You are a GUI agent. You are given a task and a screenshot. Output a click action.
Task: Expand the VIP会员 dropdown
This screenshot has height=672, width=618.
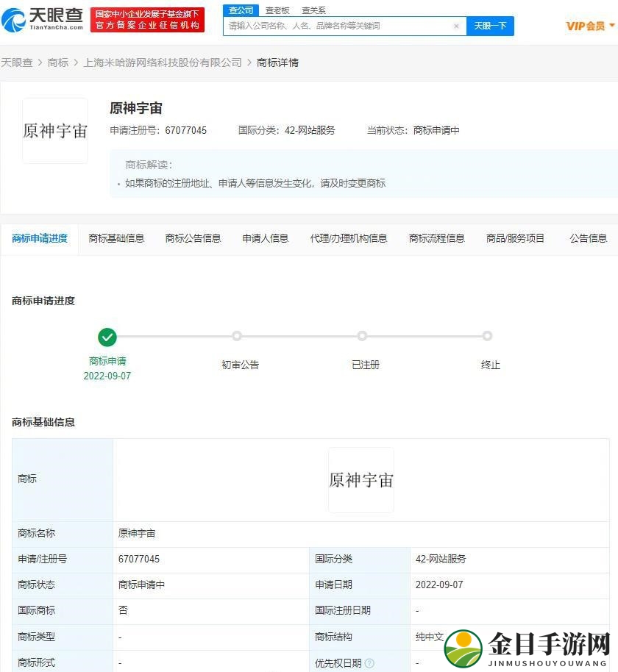pyautogui.click(x=591, y=26)
